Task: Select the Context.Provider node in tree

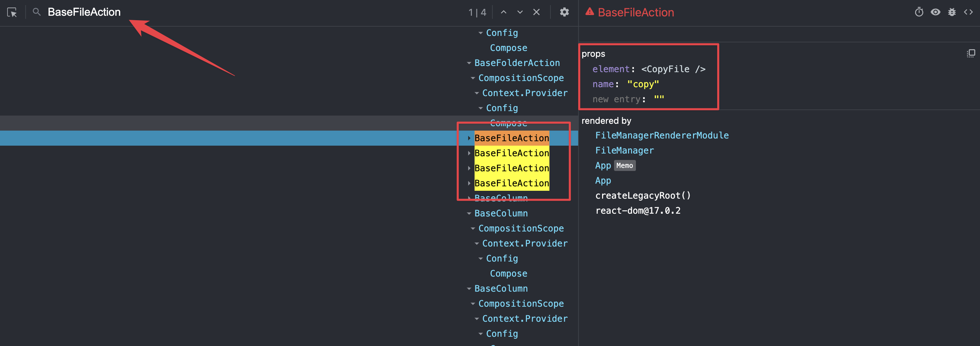Action: [x=525, y=93]
